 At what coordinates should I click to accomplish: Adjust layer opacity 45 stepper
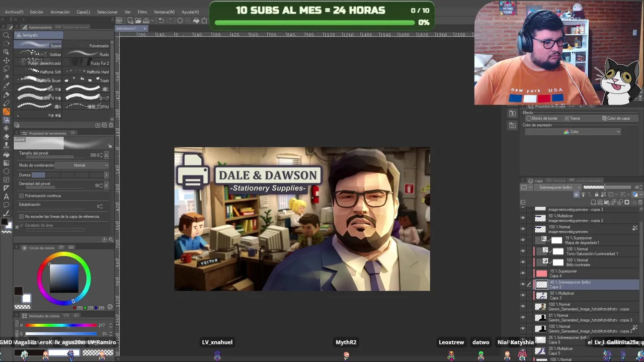point(641,188)
